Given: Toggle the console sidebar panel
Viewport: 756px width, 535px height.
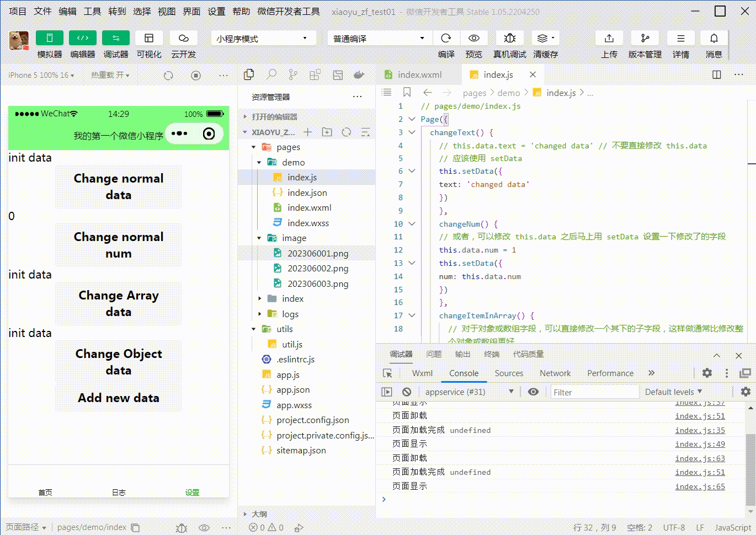Looking at the screenshot, I should (387, 392).
